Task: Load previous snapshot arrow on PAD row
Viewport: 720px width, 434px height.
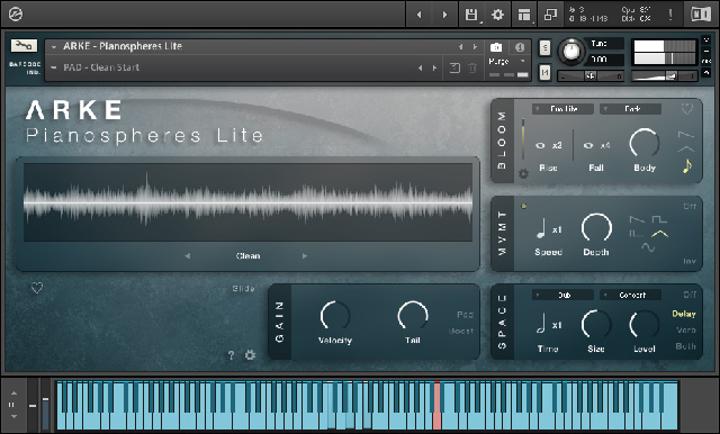Action: pos(420,68)
